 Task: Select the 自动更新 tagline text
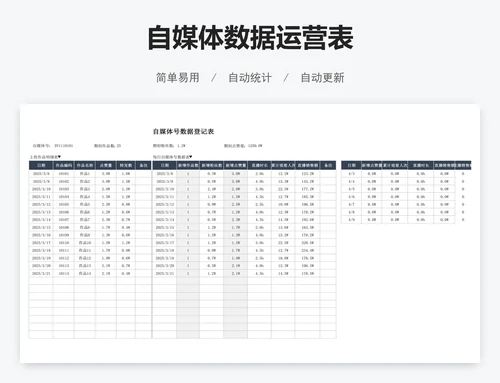[x=322, y=78]
